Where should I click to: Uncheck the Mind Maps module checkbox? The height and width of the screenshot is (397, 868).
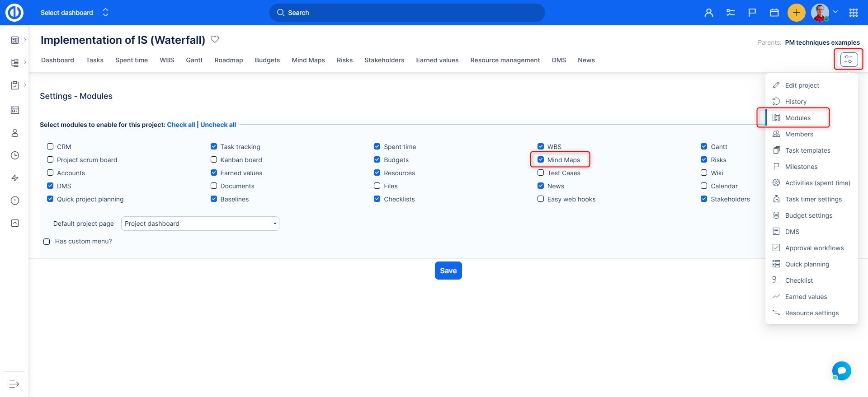tap(541, 159)
